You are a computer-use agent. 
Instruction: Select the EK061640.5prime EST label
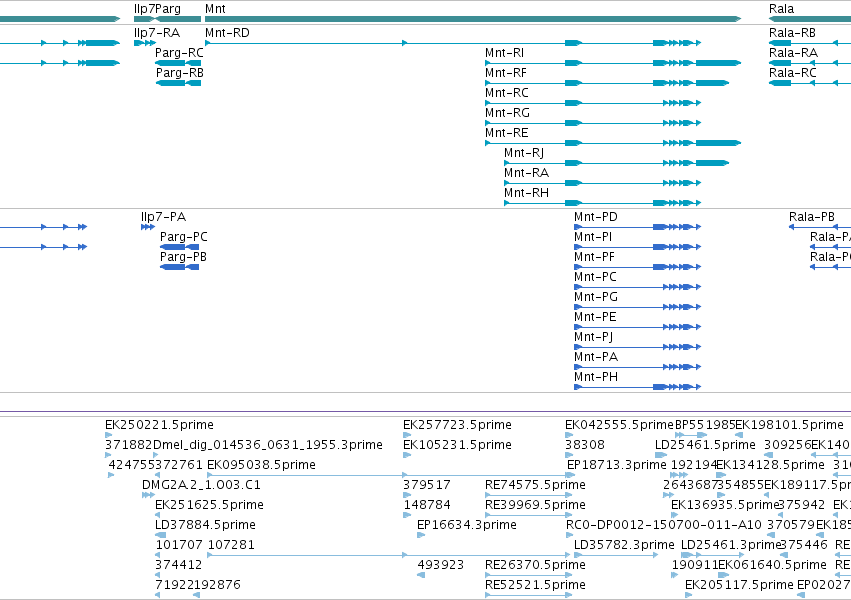tap(772, 565)
